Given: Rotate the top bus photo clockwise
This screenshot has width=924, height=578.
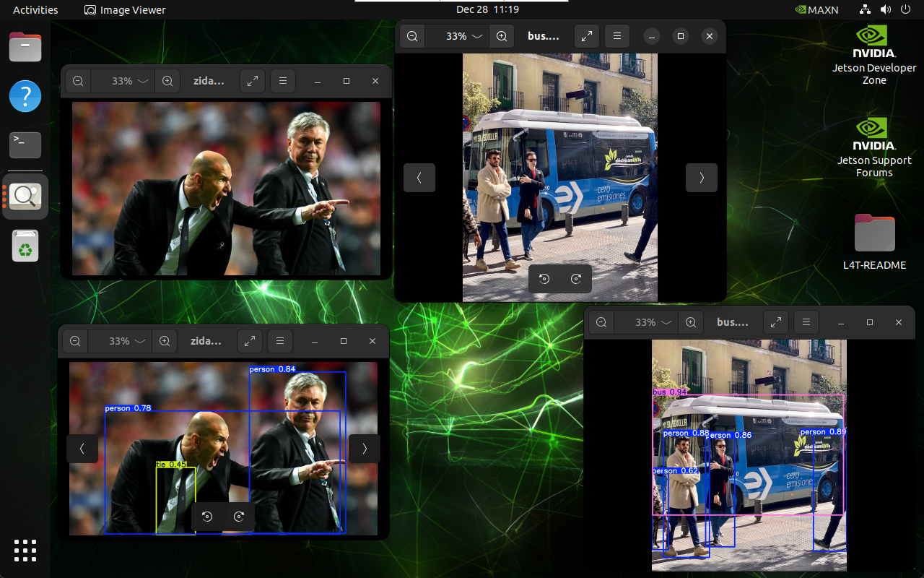Looking at the screenshot, I should [576, 279].
